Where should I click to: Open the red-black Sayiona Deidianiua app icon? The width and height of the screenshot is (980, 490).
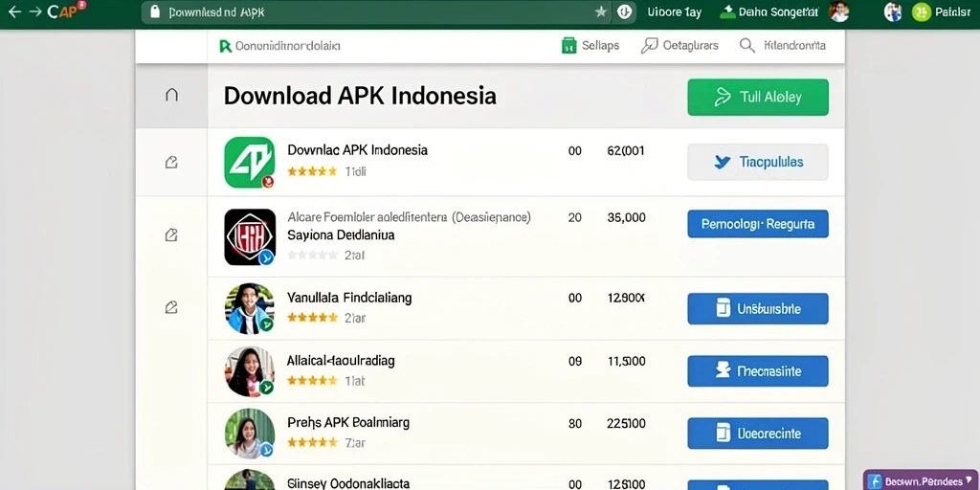250,236
